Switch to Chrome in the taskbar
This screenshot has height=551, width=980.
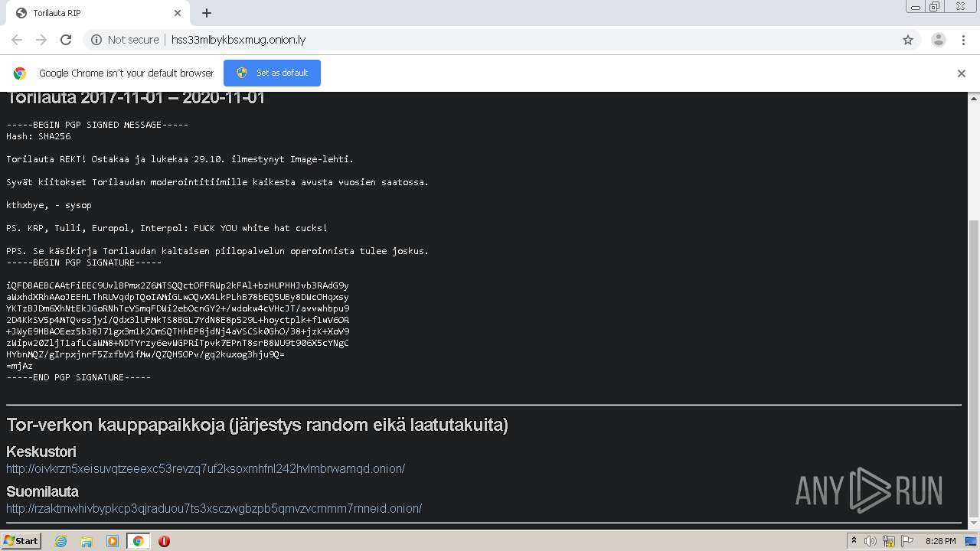tap(139, 541)
